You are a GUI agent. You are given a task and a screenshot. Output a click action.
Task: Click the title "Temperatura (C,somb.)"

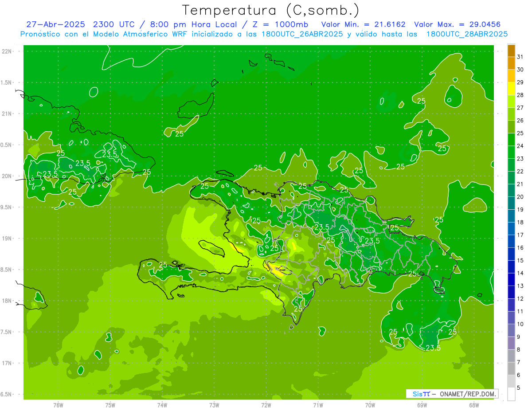click(x=270, y=10)
